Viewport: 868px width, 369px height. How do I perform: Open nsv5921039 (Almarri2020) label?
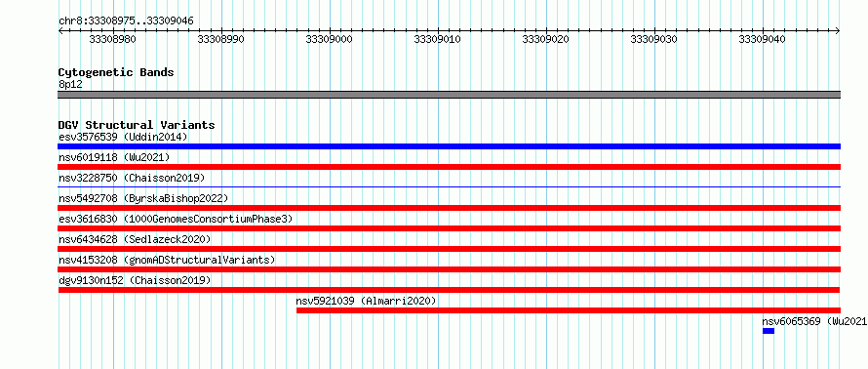click(366, 301)
